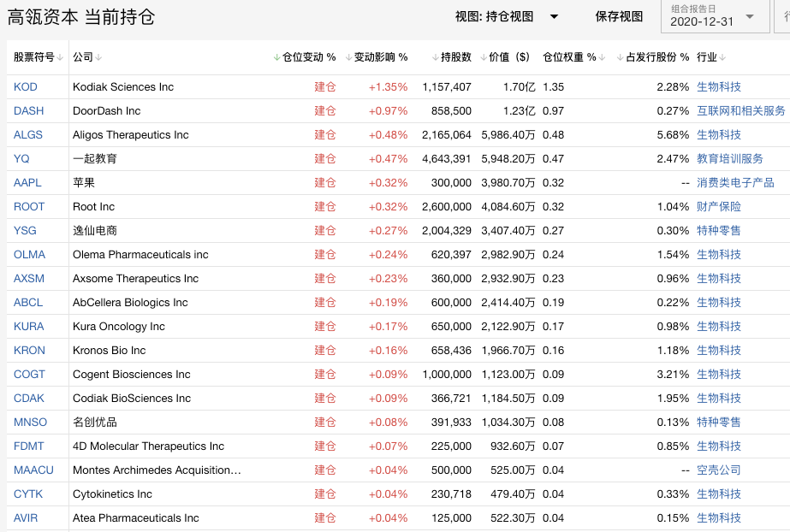Sort by 公司 column arrow
This screenshot has height=532, width=790.
[98, 58]
